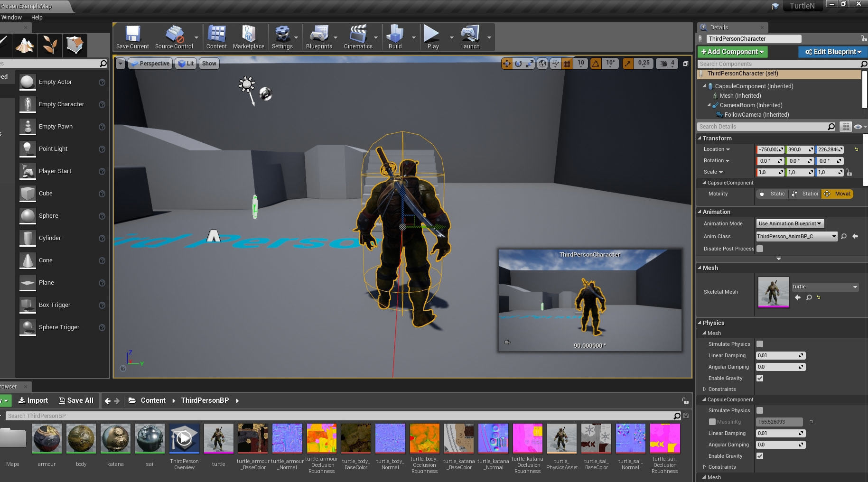Image resolution: width=868 pixels, height=482 pixels.
Task: Click the Point Light placement icon
Action: (28, 149)
